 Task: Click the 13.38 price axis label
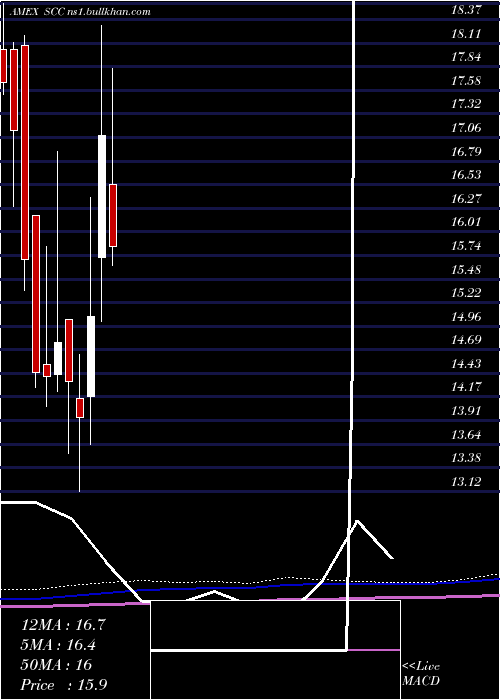pos(466,458)
